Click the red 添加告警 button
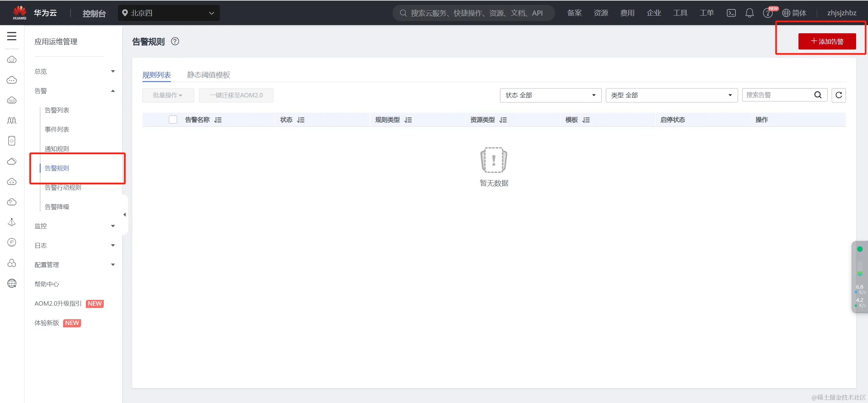868x403 pixels. click(x=827, y=41)
